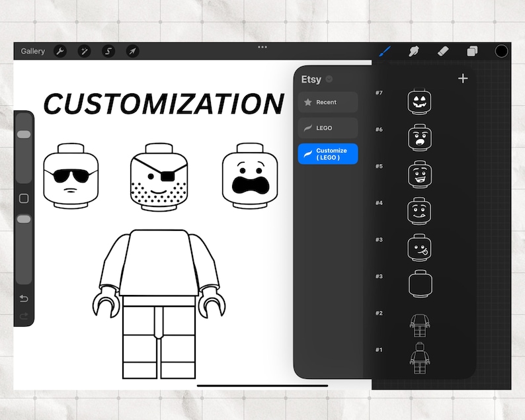Open the Recent brushes set
The height and width of the screenshot is (420, 525).
[328, 102]
